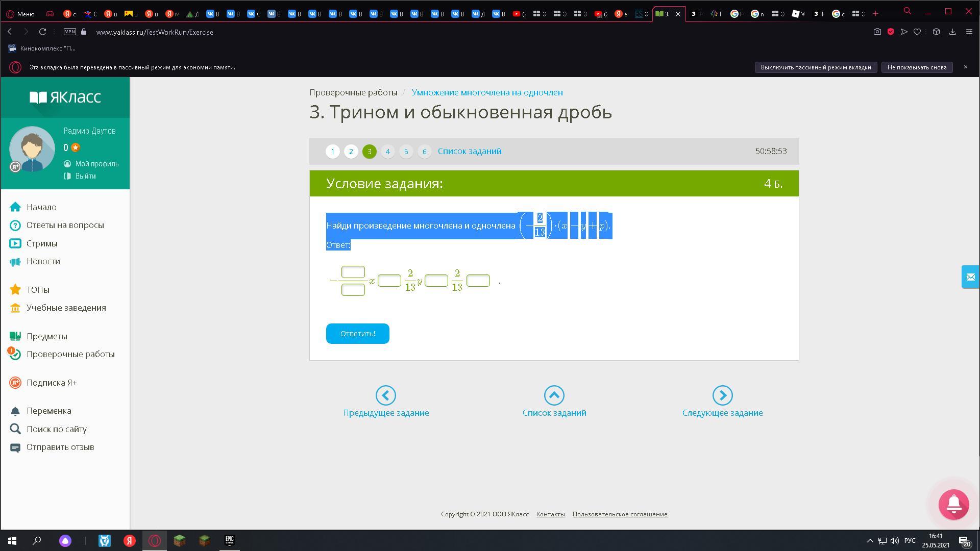Toggle the VPN badge in address bar
The height and width of the screenshot is (551, 980).
pyautogui.click(x=70, y=32)
